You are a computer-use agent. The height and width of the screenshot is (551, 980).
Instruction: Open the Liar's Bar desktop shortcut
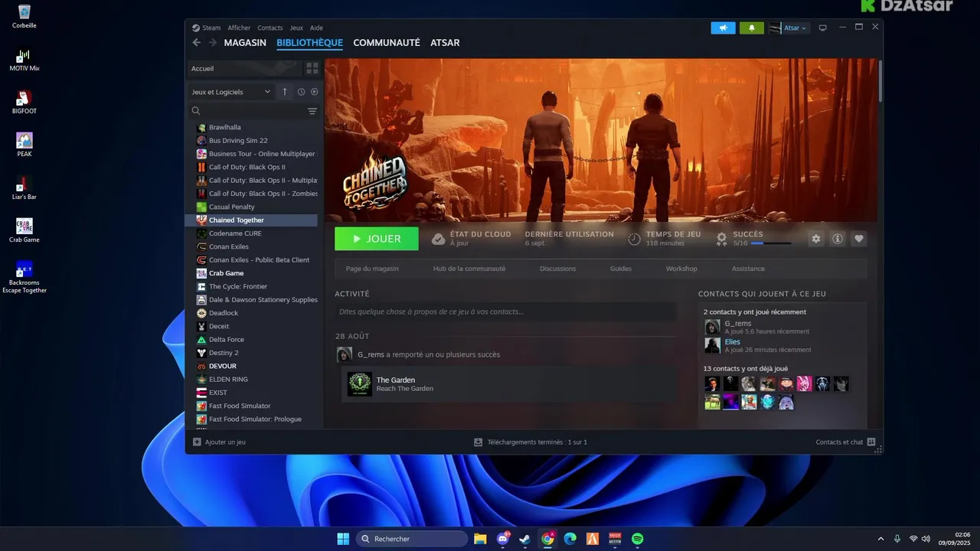[24, 188]
